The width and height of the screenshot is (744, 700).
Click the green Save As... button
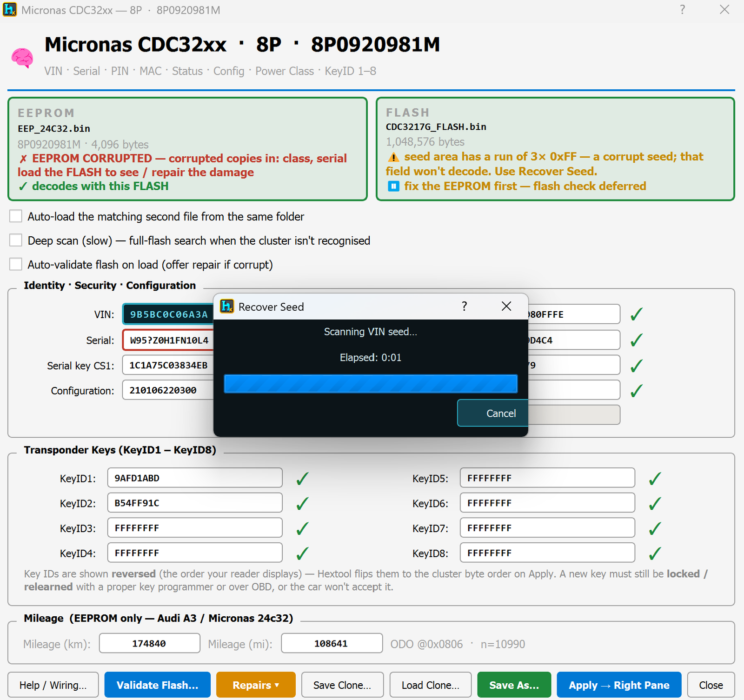(514, 685)
